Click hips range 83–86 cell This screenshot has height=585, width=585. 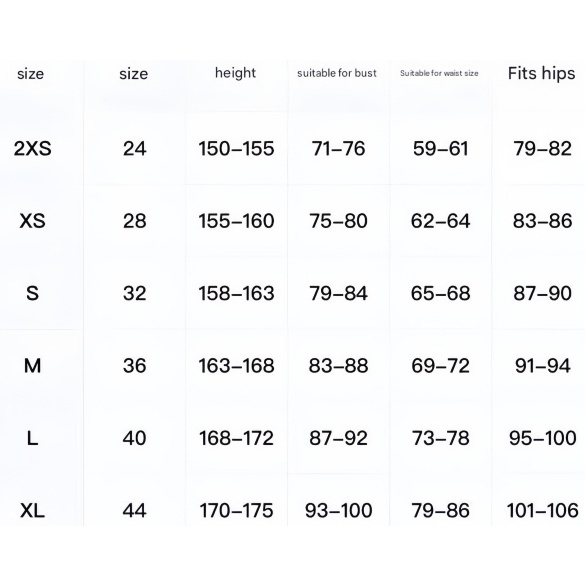pos(542,221)
